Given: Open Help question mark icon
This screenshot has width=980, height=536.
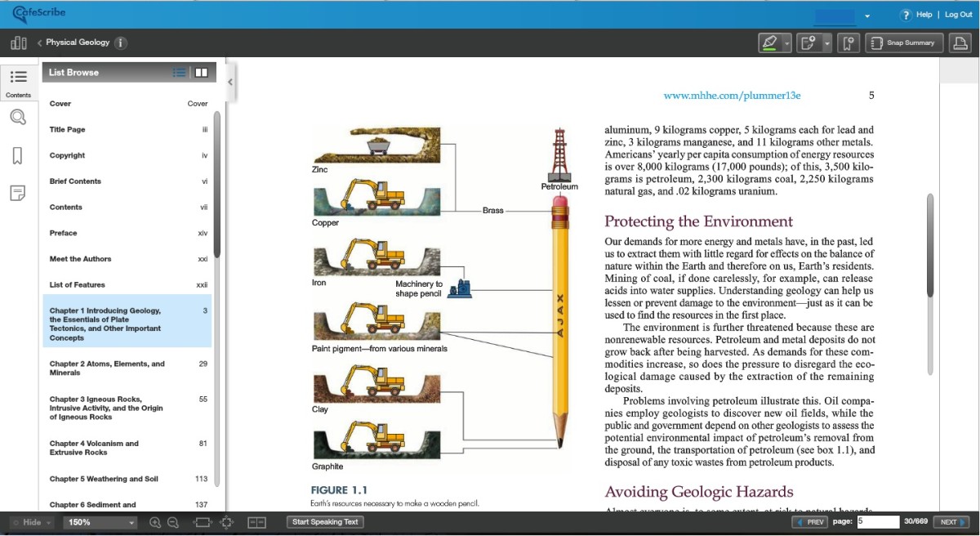Looking at the screenshot, I should (906, 15).
